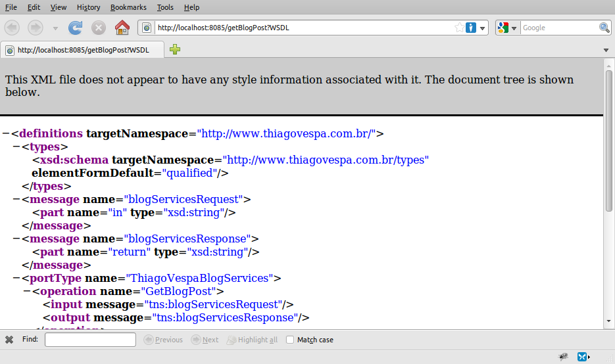Image resolution: width=615 pixels, height=364 pixels.
Task: Open a new tab with plus icon
Action: 175,50
